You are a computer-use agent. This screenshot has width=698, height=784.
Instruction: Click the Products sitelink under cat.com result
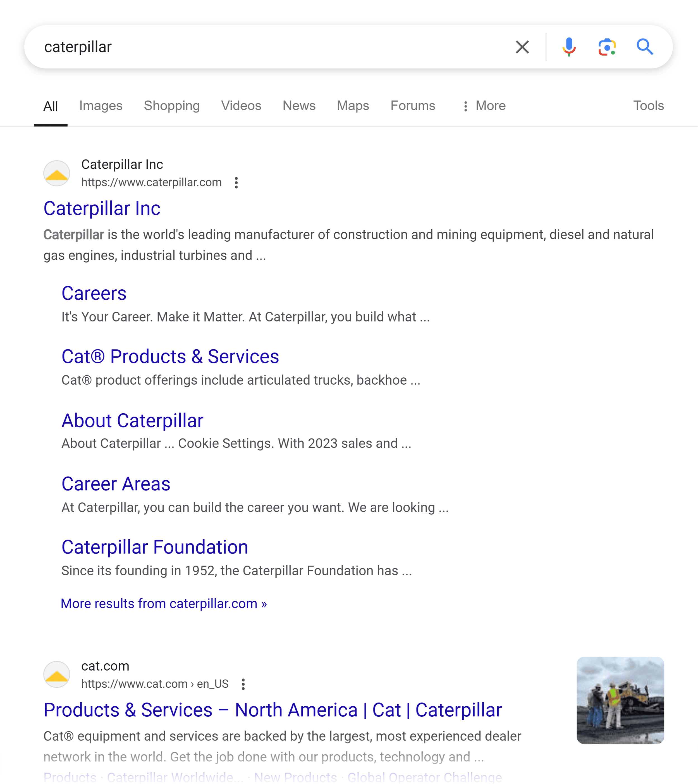[x=70, y=778]
